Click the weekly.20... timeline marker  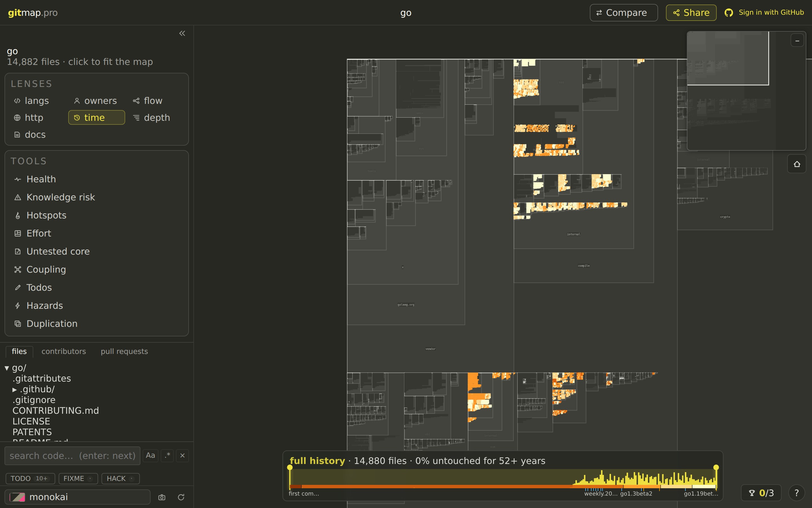tap(601, 494)
